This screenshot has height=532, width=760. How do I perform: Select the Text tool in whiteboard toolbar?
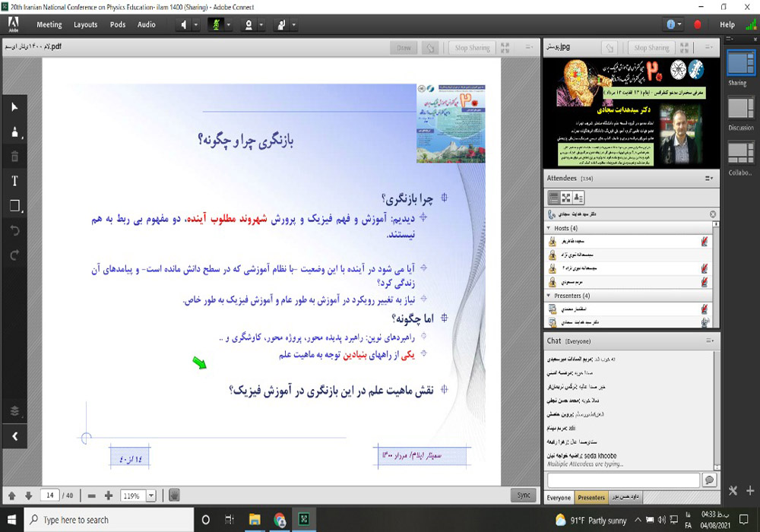click(x=14, y=181)
